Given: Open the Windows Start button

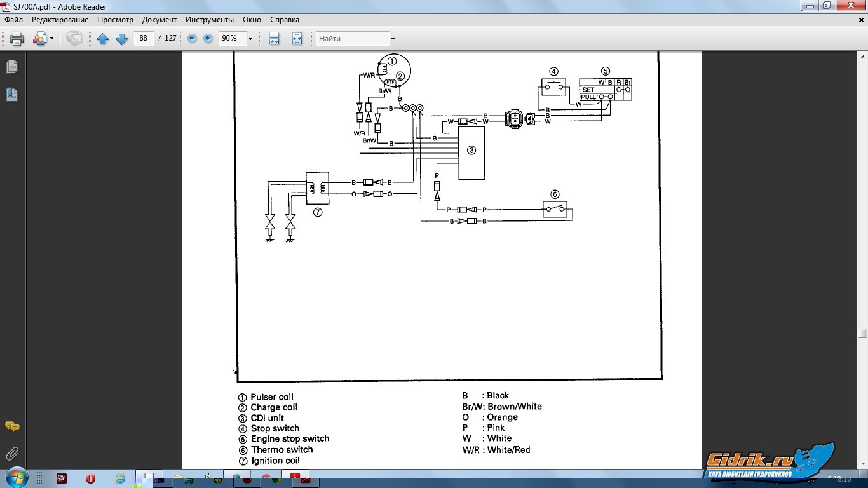Looking at the screenshot, I should pos(15,477).
